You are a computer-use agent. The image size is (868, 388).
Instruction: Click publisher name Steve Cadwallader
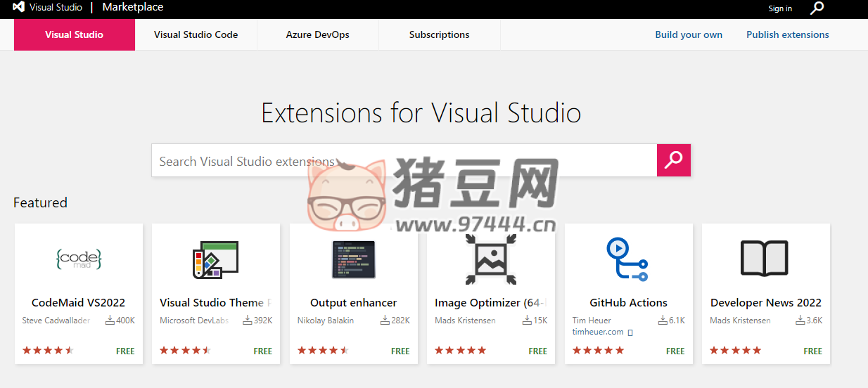click(56, 321)
